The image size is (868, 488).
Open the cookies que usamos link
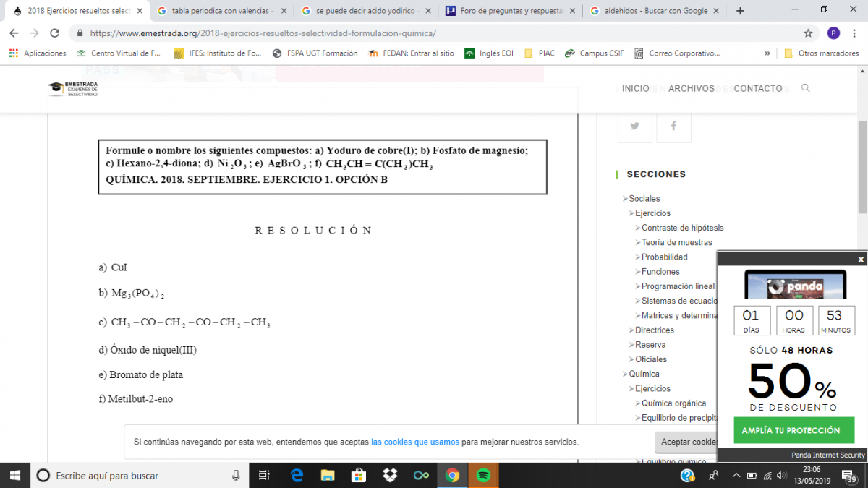[x=414, y=442]
